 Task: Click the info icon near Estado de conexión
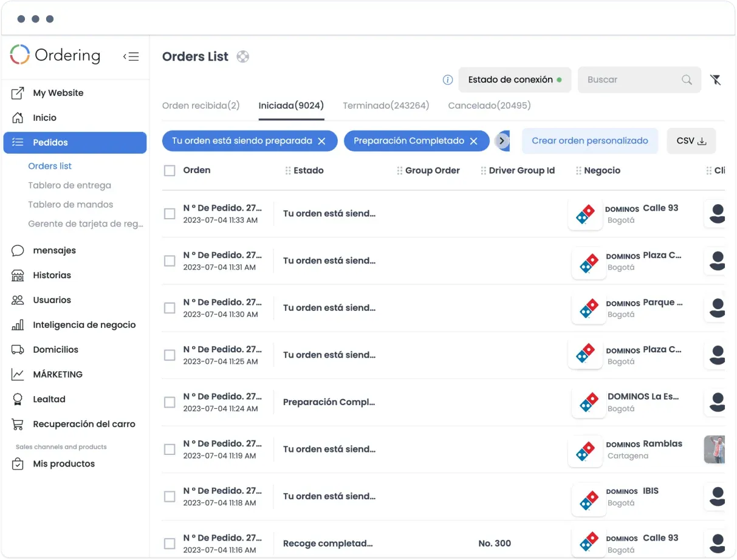pos(448,80)
